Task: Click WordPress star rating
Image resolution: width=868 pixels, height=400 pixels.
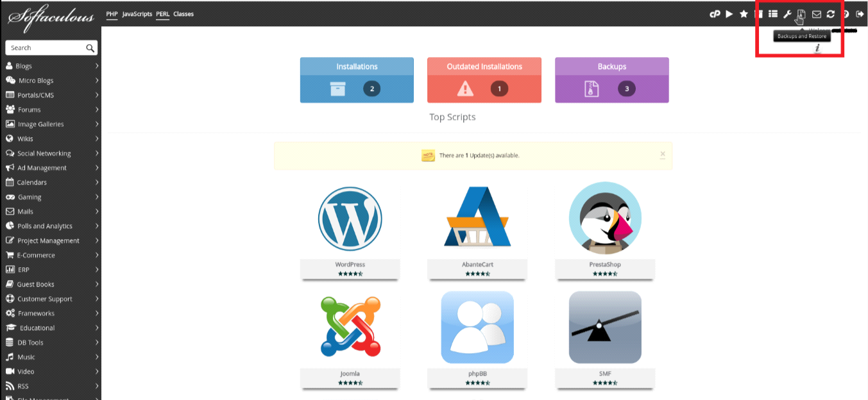Action: pyautogui.click(x=350, y=273)
